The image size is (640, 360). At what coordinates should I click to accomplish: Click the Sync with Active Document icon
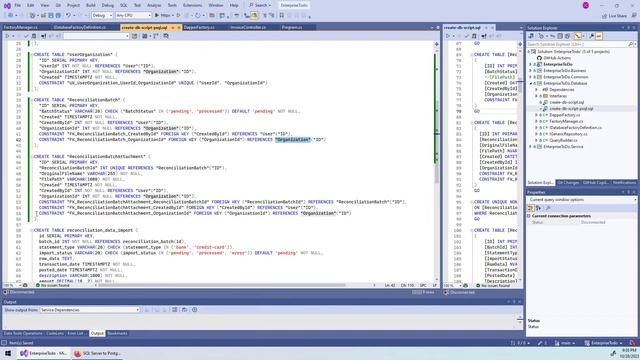point(553,36)
